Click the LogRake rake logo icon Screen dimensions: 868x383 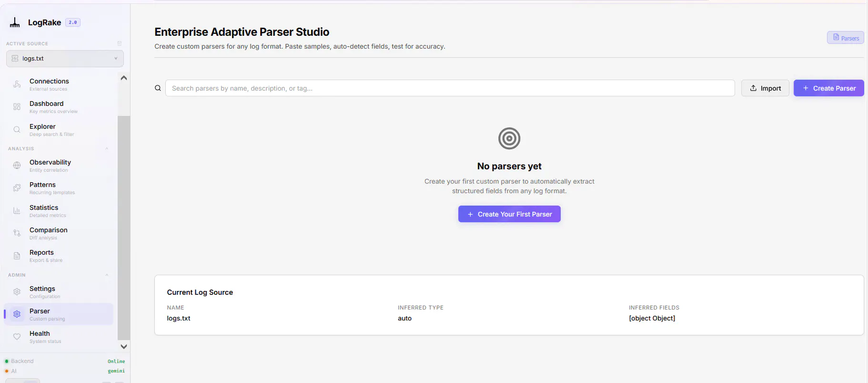click(x=15, y=22)
